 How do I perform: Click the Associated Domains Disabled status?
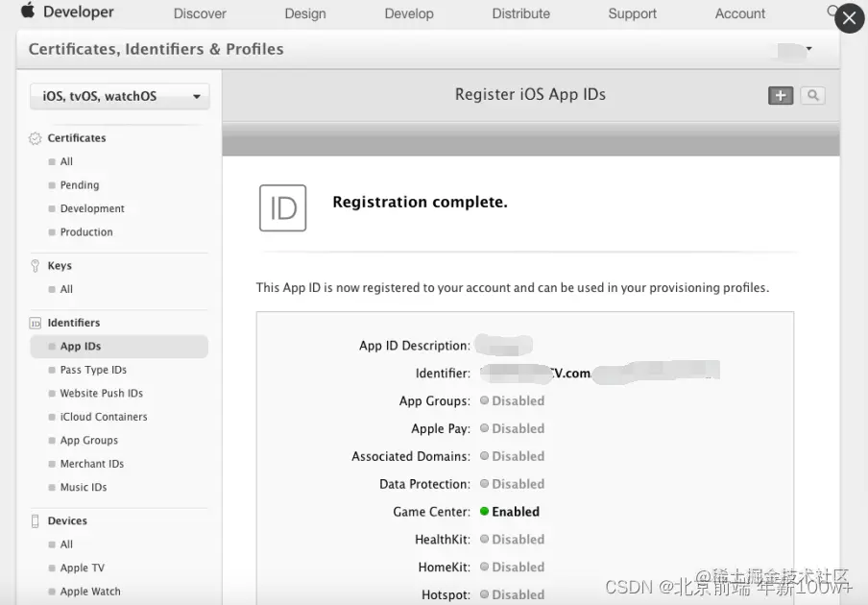click(512, 456)
